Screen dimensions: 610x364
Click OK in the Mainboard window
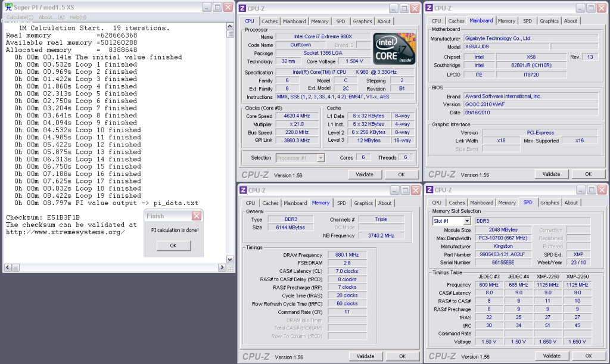[x=587, y=175]
